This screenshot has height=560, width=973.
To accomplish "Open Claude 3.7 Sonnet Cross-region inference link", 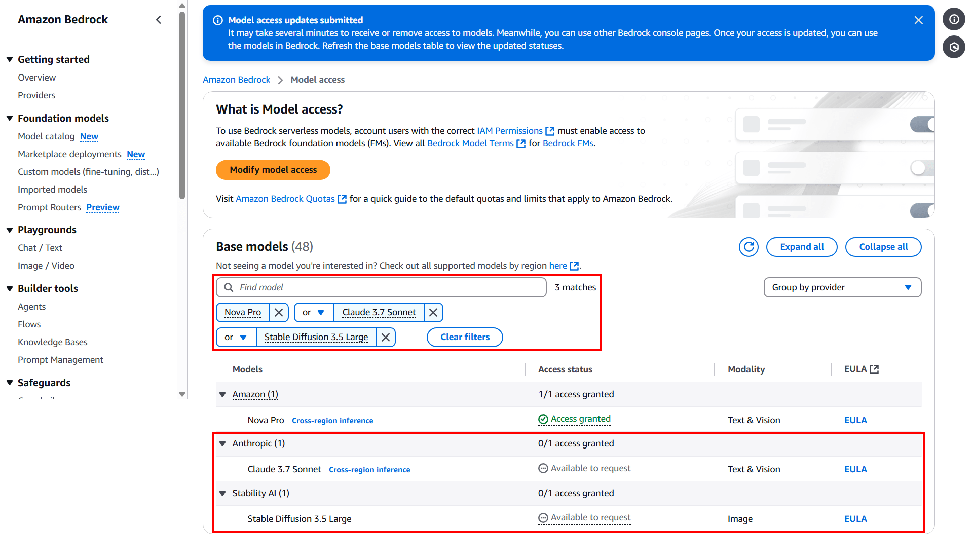I will (369, 470).
